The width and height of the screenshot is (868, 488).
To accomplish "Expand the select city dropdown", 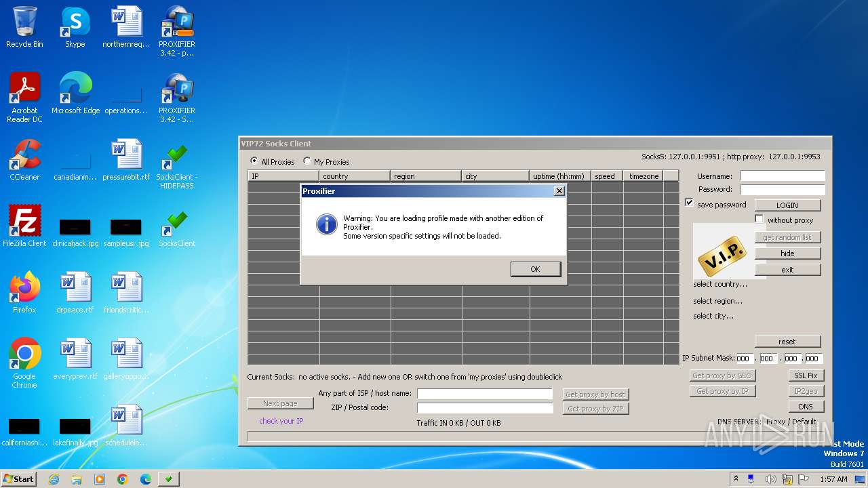I will (713, 316).
